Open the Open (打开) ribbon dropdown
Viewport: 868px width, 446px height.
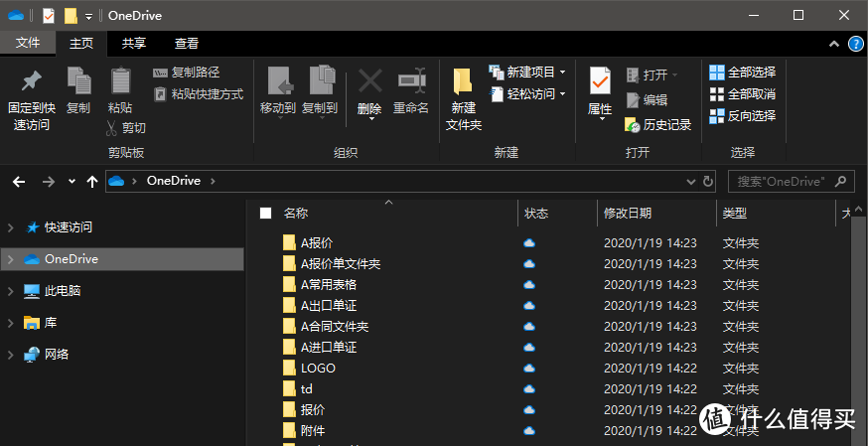point(651,74)
